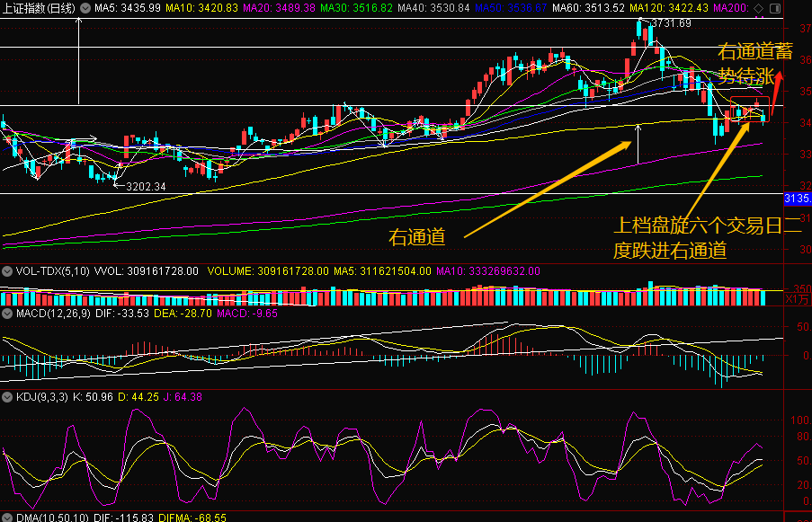Click the blue 3135 price tag
Image resolution: width=812 pixels, height=522 pixels.
click(x=798, y=199)
